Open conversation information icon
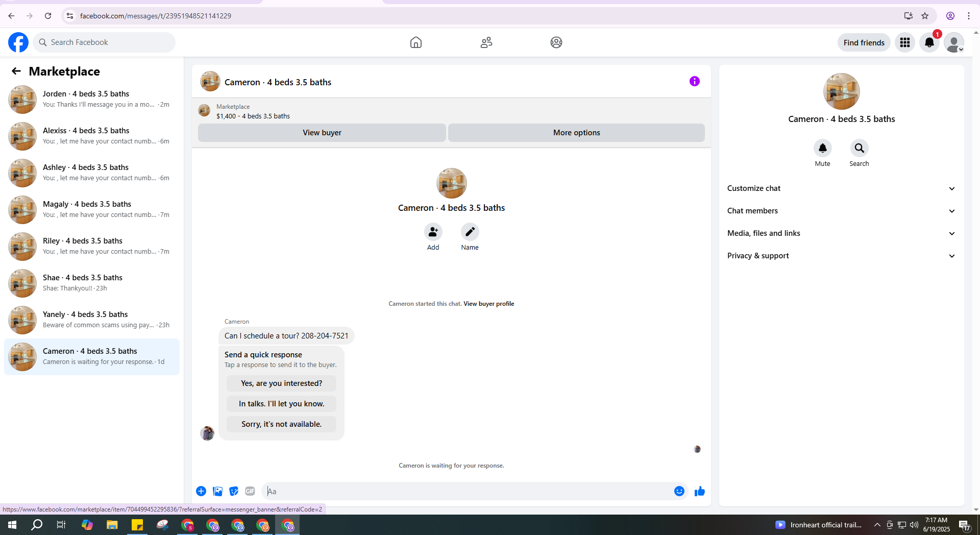 (695, 81)
